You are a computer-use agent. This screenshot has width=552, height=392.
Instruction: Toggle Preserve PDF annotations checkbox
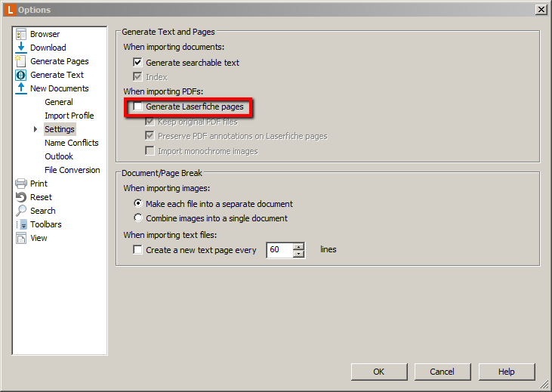pos(150,136)
